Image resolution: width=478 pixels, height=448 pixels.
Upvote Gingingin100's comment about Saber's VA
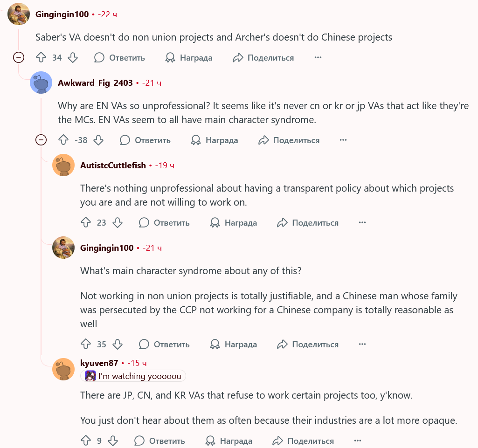click(x=41, y=58)
